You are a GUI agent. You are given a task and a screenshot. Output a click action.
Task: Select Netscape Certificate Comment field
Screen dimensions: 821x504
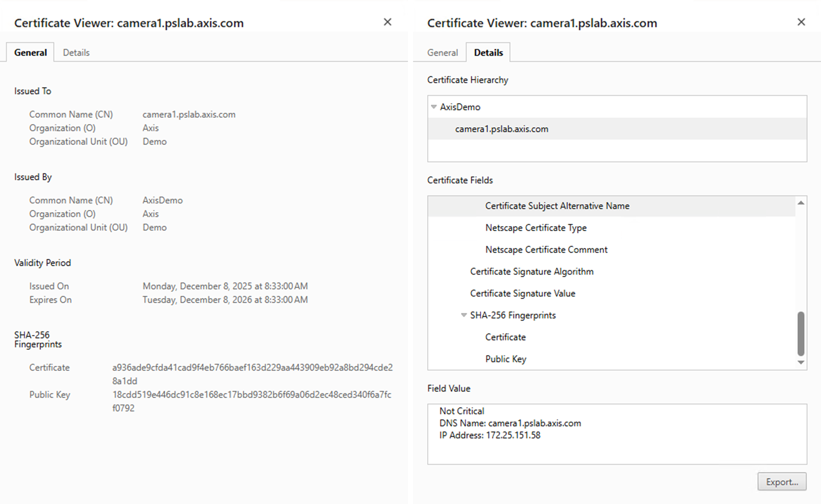pos(546,250)
